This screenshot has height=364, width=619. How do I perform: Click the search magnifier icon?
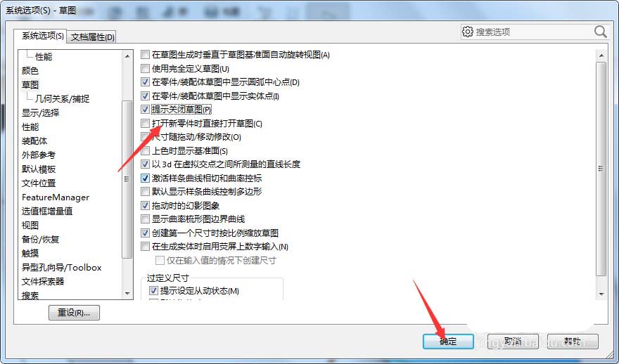(x=600, y=32)
